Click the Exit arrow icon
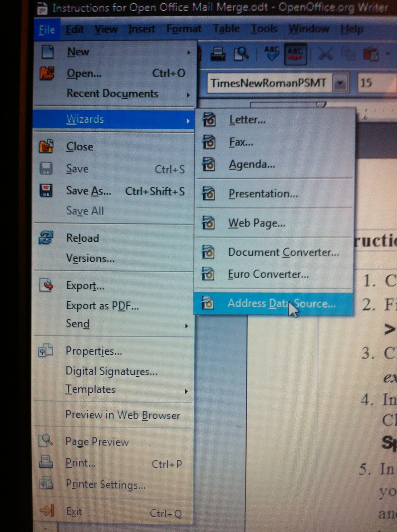 [x=47, y=510]
